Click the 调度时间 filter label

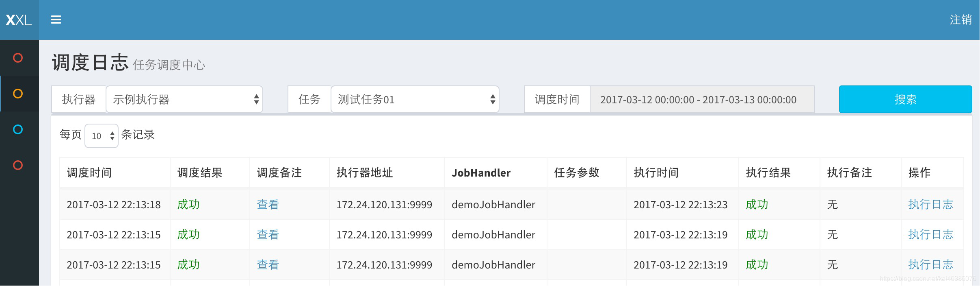(x=557, y=99)
